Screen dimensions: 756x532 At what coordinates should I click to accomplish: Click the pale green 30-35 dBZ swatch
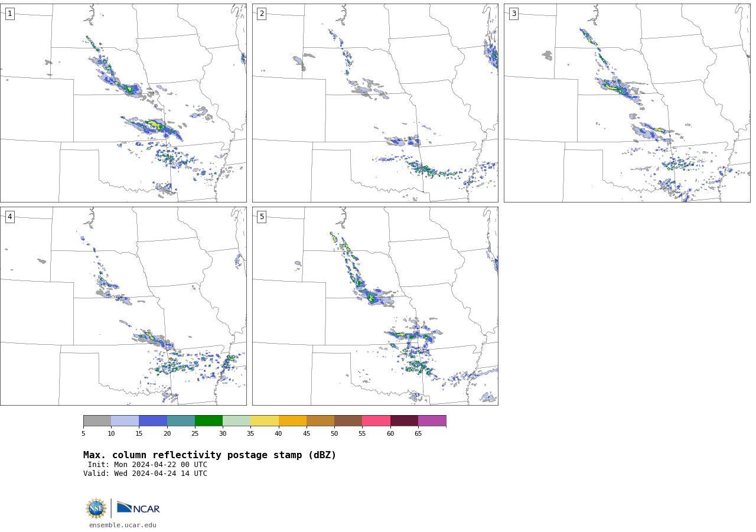(236, 421)
